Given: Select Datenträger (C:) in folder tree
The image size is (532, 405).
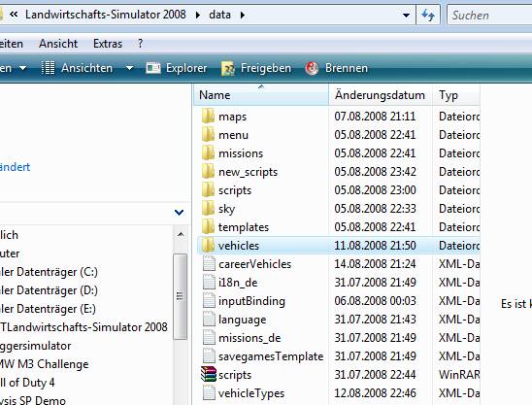Looking at the screenshot, I should pos(49,272).
